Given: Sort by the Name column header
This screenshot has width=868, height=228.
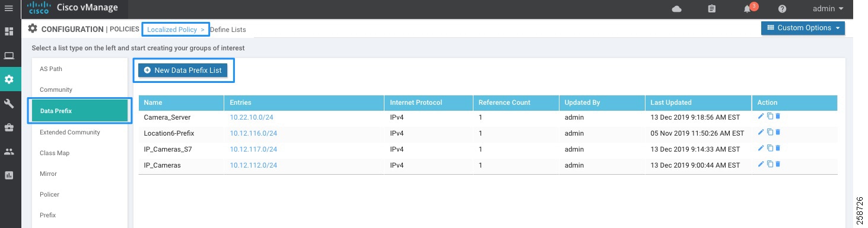Looking at the screenshot, I should tap(182, 102).
